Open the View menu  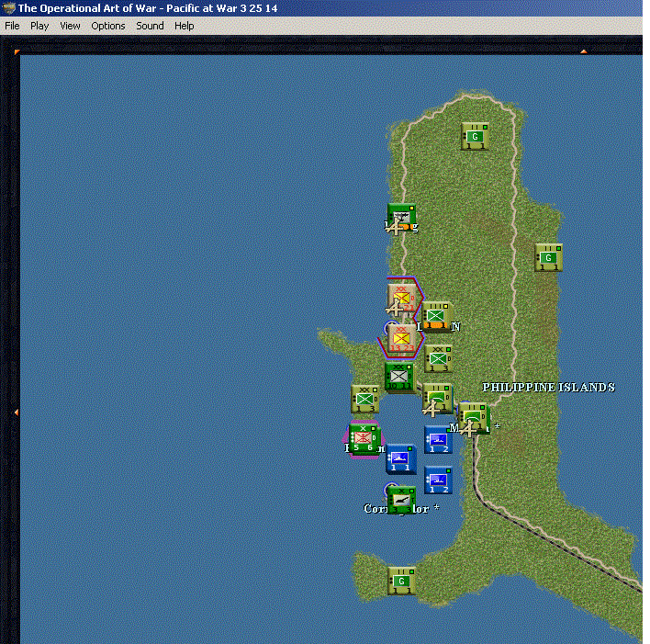(70, 26)
